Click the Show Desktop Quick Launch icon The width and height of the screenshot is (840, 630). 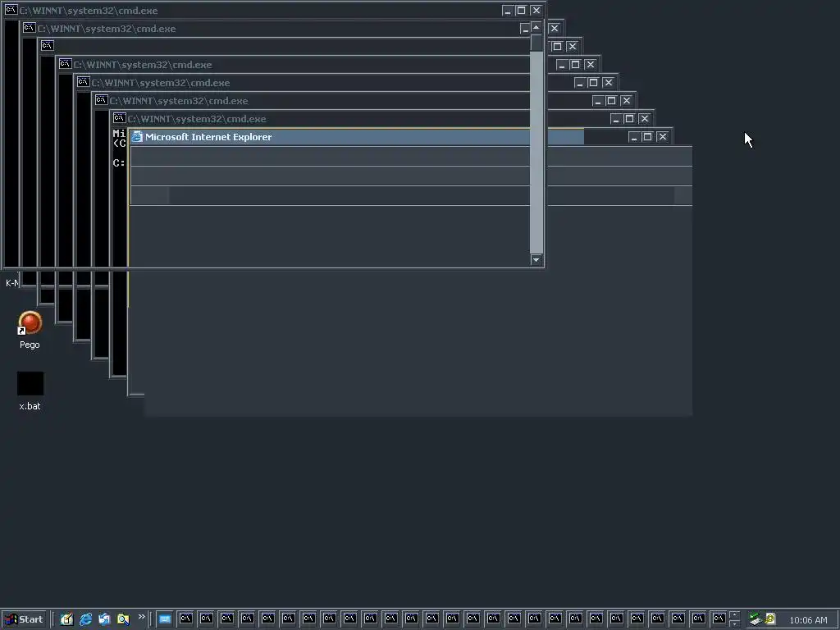66,619
